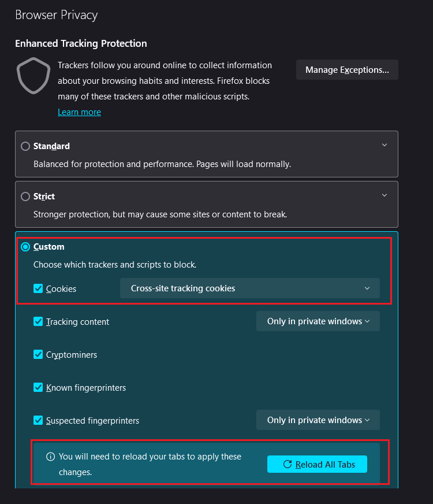Expand the Standard section chevron
The width and height of the screenshot is (433, 504).
(x=384, y=145)
